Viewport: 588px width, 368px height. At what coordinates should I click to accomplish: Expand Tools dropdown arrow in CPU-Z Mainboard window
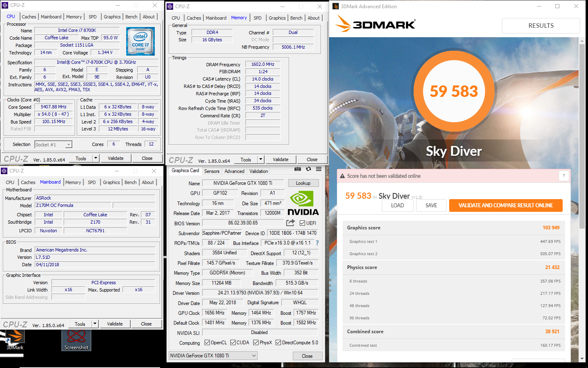pos(95,324)
